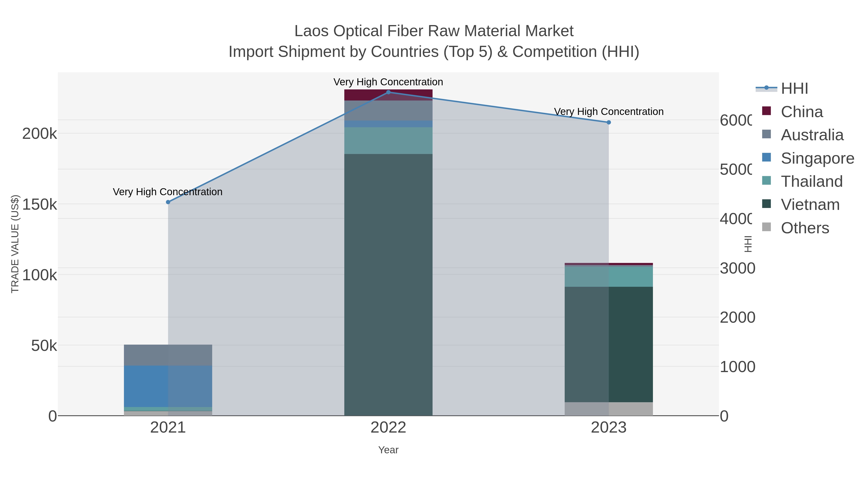Viewport: 868px width, 488px height.
Task: Click the Vietnam bar segment for 2022
Action: tap(388, 285)
